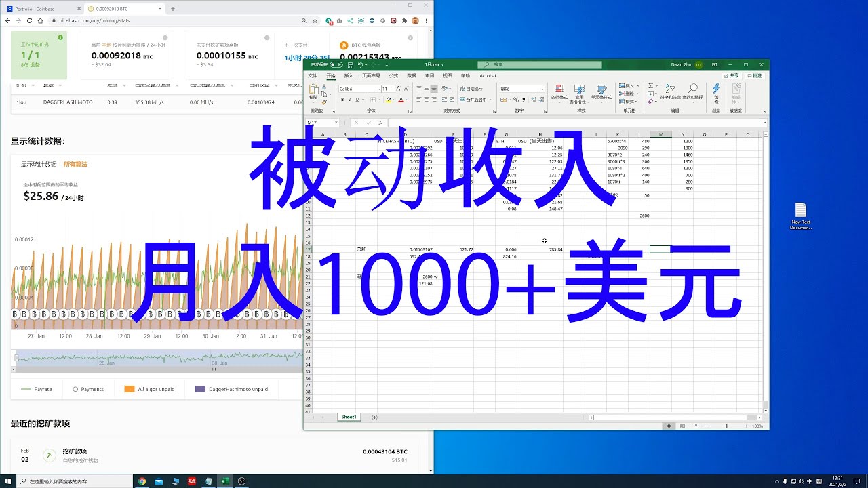Click the AutoSum sigma icon
This screenshot has width=868, height=488.
coord(651,86)
